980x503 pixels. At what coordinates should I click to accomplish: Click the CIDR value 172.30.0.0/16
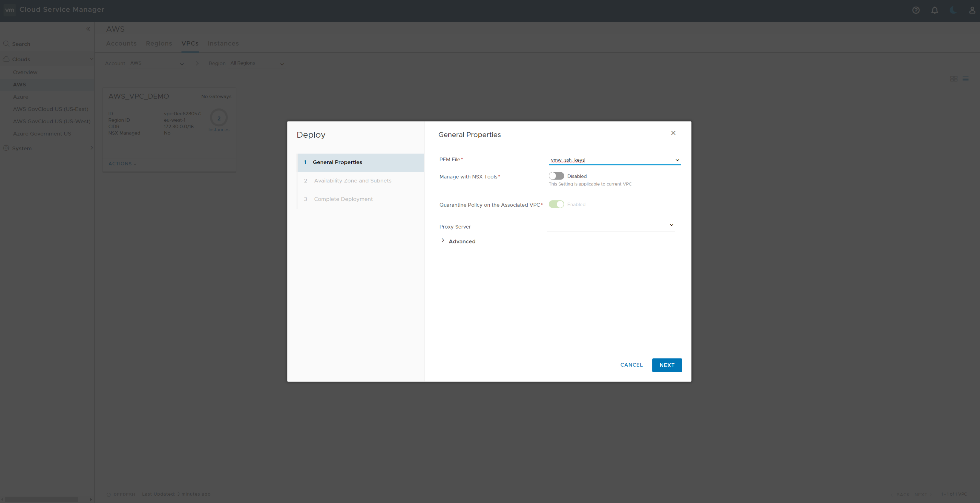tap(179, 126)
